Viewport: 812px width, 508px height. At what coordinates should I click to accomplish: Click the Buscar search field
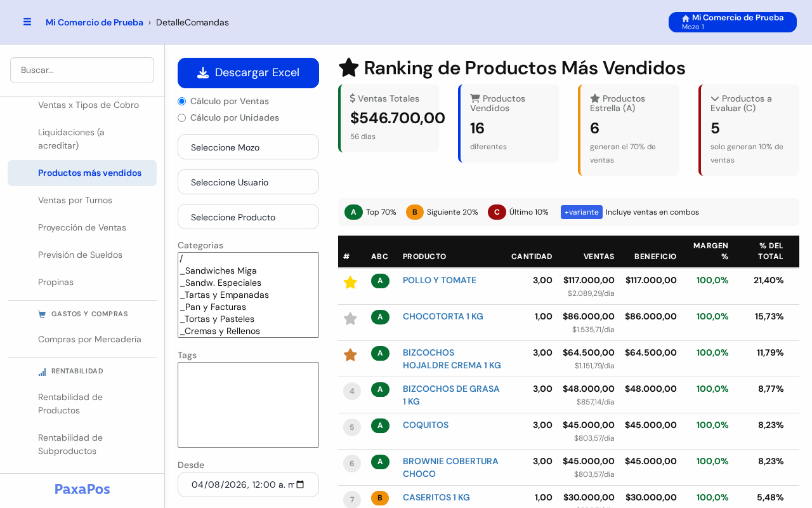82,70
